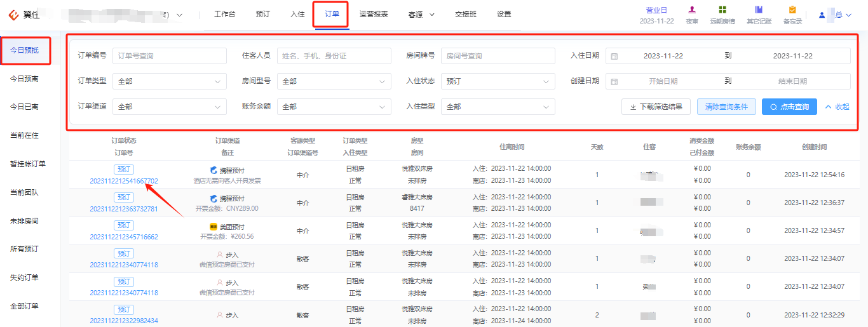Open the 运营报表 tab
This screenshot has width=868, height=327.
[x=374, y=14]
